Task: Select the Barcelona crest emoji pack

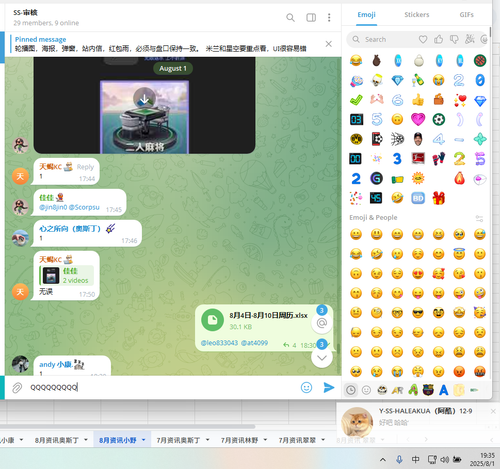Action: [x=428, y=390]
